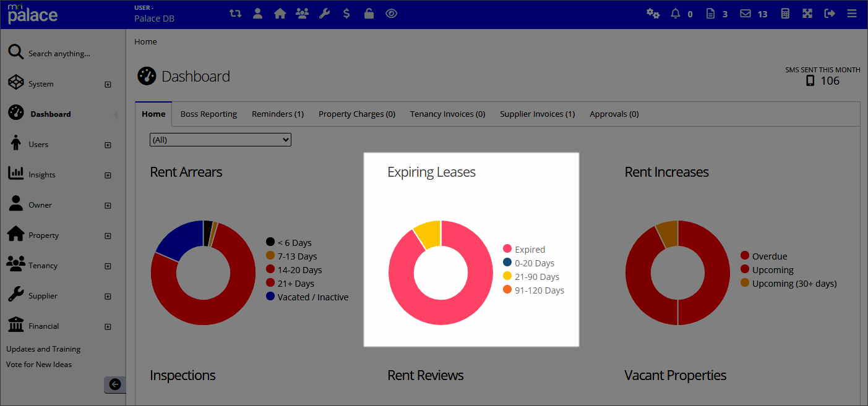Open the notifications bell icon
This screenshot has width=868, height=406.
pyautogui.click(x=676, y=13)
